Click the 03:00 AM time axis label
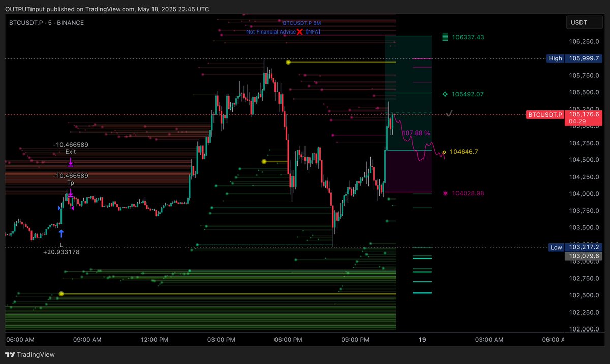 tap(490, 340)
